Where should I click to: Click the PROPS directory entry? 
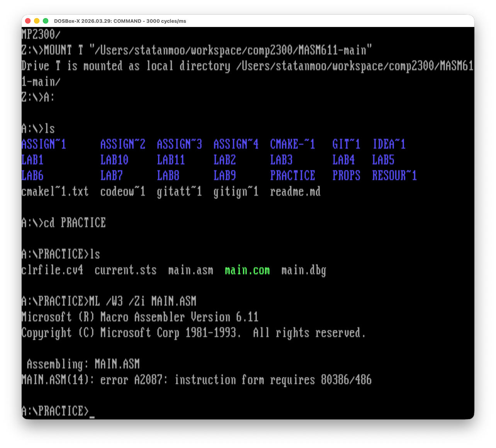[347, 176]
